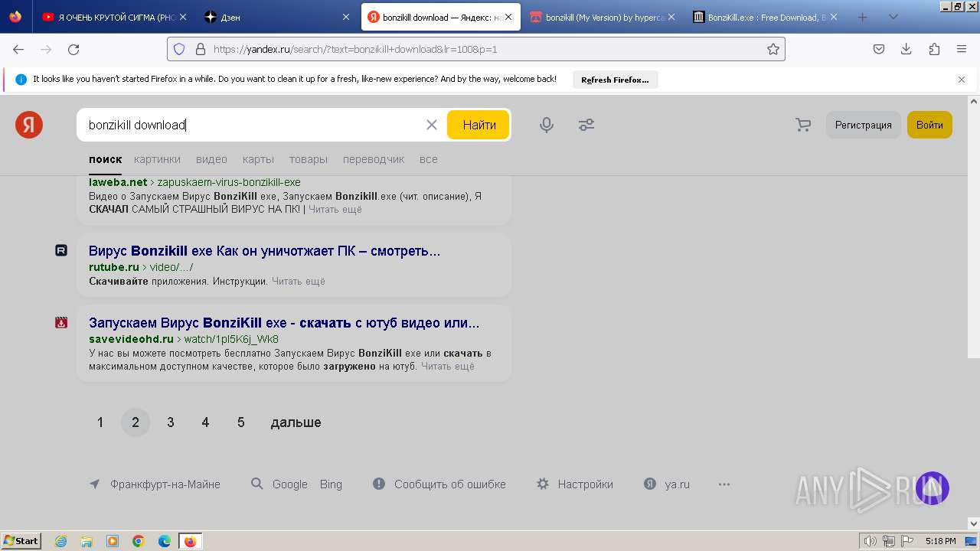The height and width of the screenshot is (551, 980).
Task: Open Internet Explorer from taskbar
Action: click(61, 541)
